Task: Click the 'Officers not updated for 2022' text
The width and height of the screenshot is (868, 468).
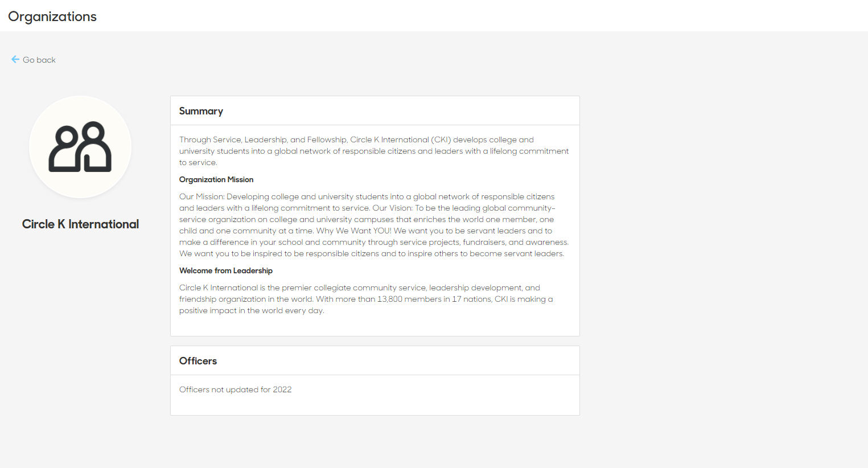Action: [236, 389]
